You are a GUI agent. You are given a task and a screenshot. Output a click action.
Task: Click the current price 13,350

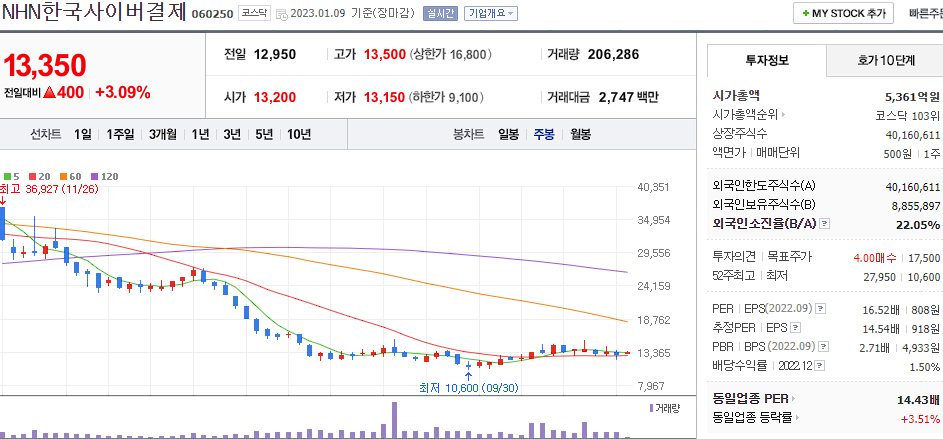click(45, 66)
